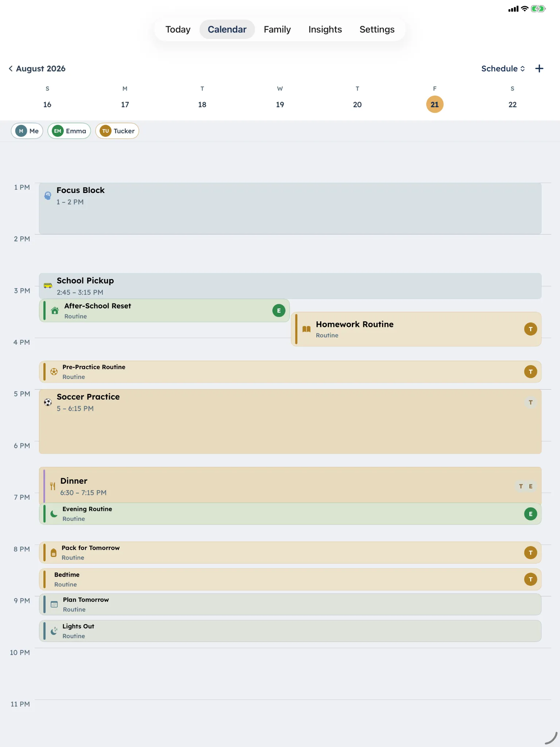
Task: Click the crescent moon Evening Routine icon
Action: [54, 514]
